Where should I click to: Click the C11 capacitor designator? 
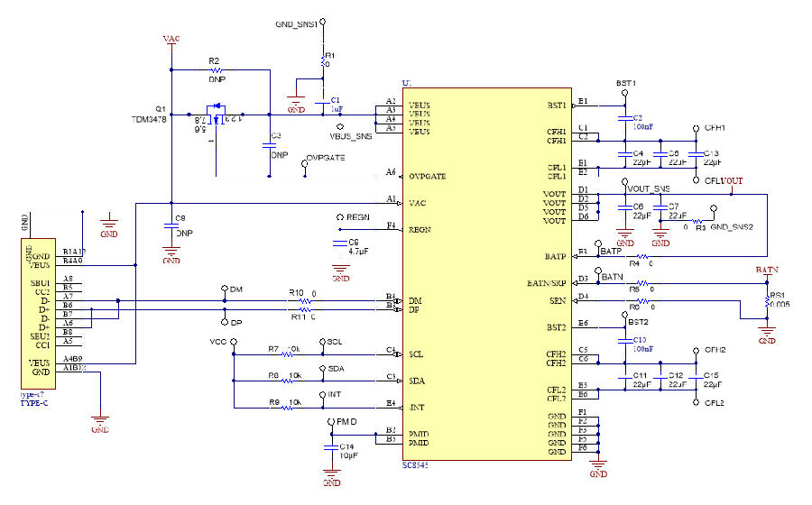point(640,376)
